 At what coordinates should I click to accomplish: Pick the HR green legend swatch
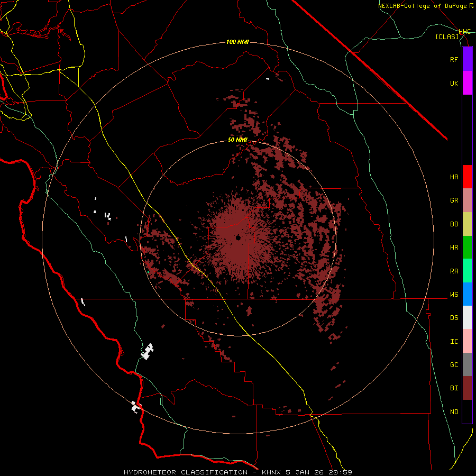pos(467,248)
